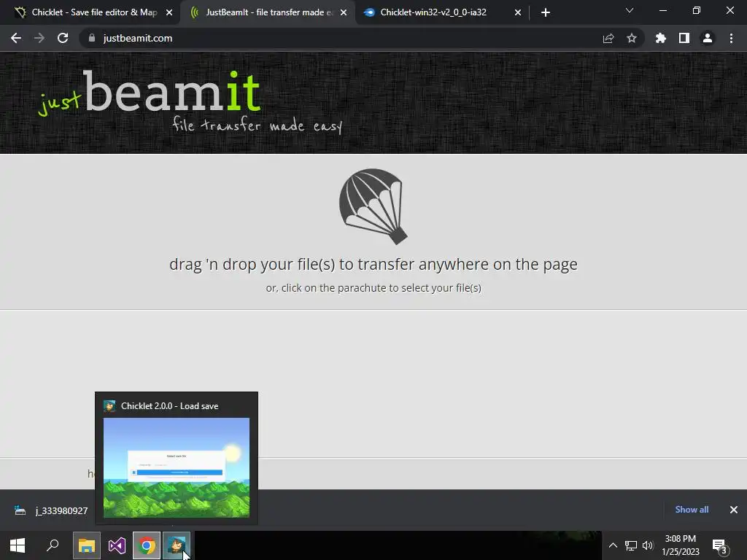Viewport: 747px width, 560px height.
Task: Open network status tray icon
Action: 631,545
